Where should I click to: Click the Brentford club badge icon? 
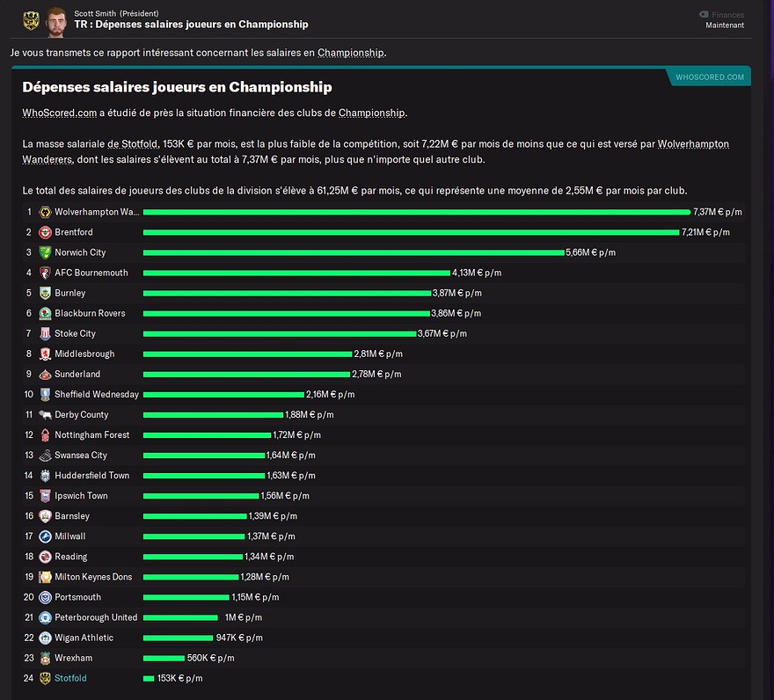pos(45,232)
